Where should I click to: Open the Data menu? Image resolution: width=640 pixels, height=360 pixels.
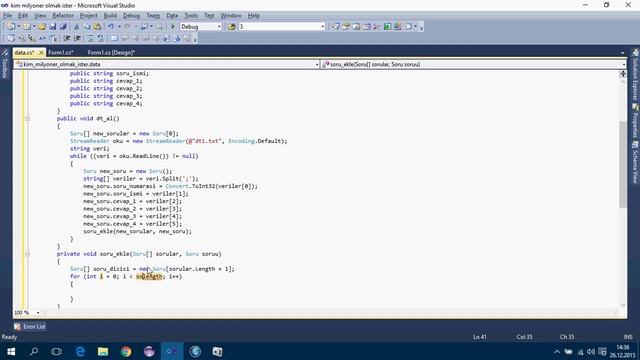click(172, 16)
